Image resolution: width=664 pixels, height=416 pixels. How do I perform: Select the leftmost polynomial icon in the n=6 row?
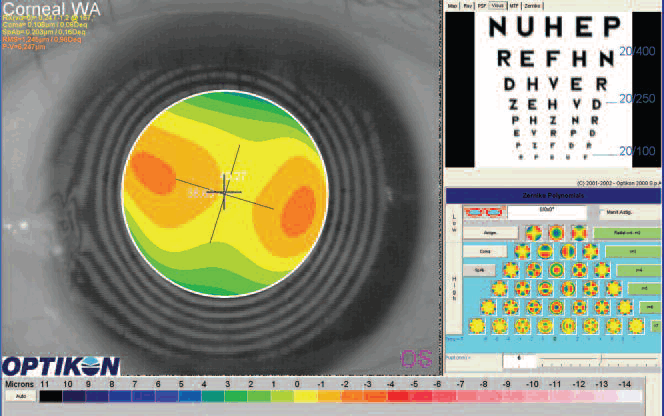[488, 307]
